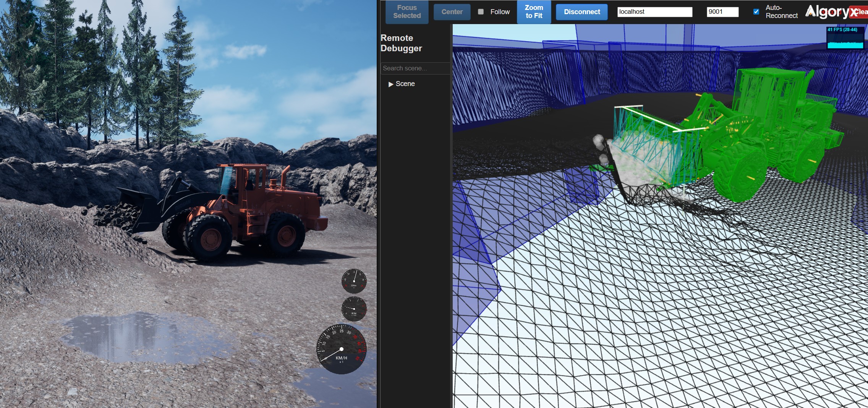868x408 pixels.
Task: Click Zoom to Fit in the toolbar
Action: 534,12
